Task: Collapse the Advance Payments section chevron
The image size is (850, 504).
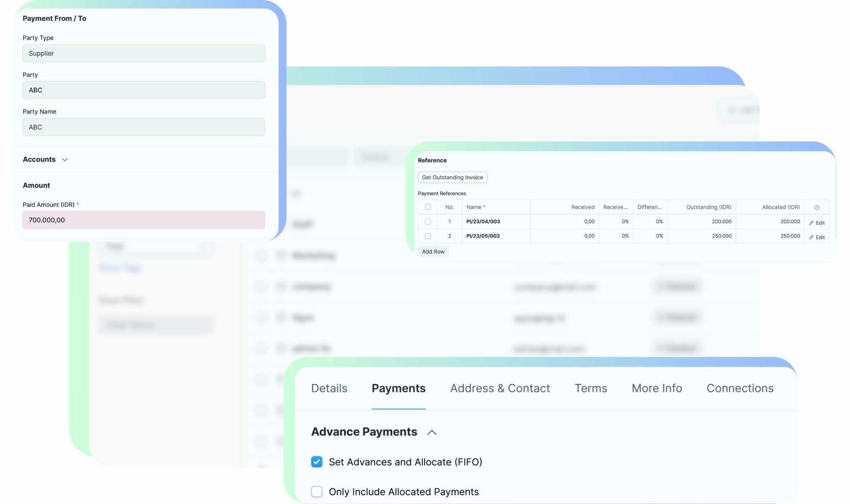Action: pyautogui.click(x=432, y=432)
